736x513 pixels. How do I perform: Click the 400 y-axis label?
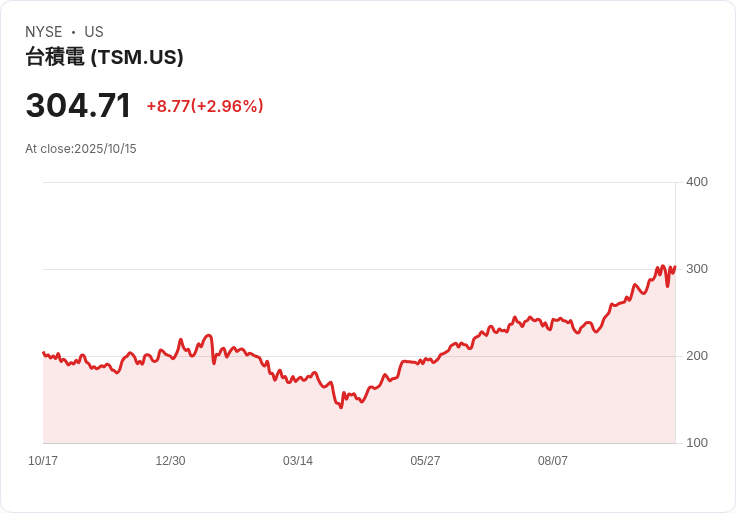click(696, 181)
